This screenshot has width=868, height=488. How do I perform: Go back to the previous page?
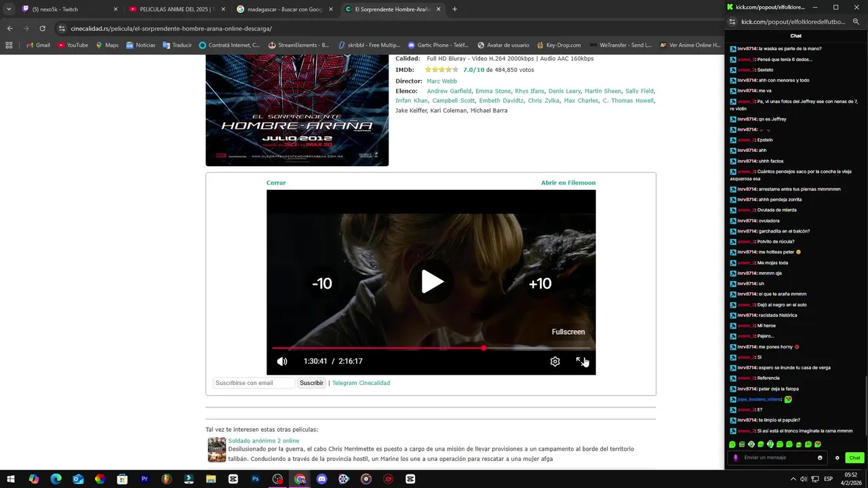[9, 28]
